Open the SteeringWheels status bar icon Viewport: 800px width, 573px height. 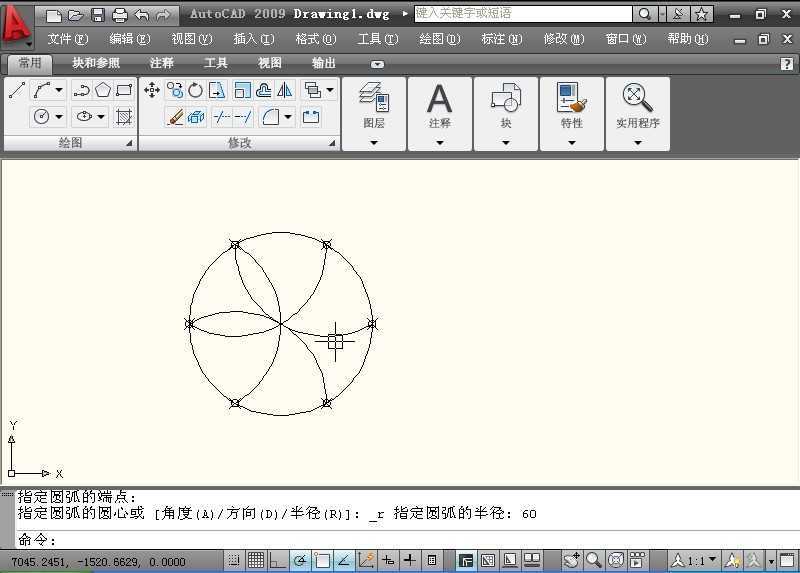615,561
